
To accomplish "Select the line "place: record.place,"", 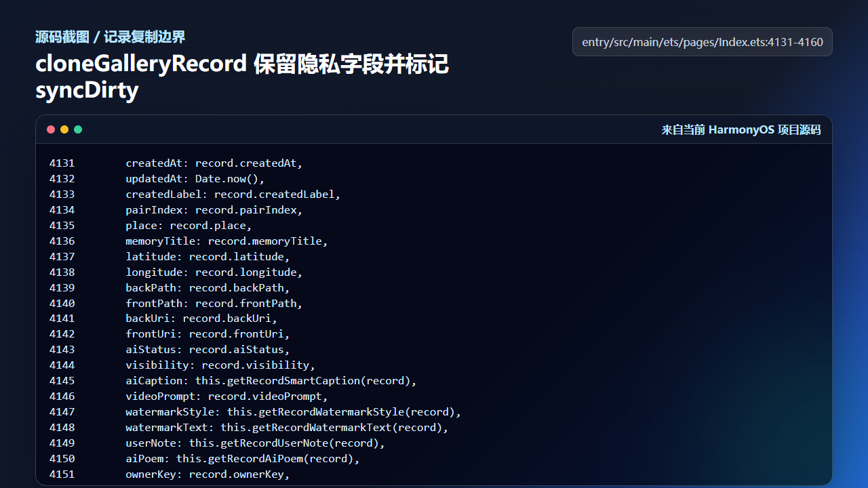I will point(189,226).
